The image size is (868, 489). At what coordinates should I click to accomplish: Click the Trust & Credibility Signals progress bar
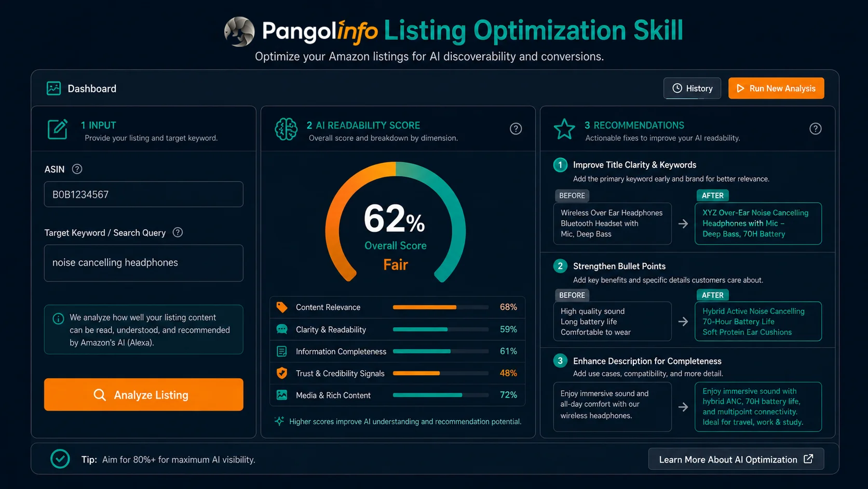click(441, 373)
